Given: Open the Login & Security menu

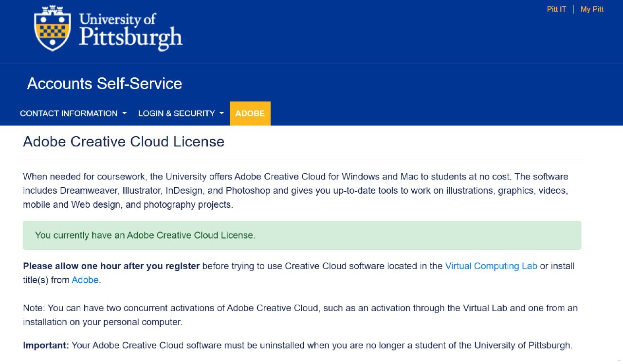Looking at the screenshot, I should [176, 113].
